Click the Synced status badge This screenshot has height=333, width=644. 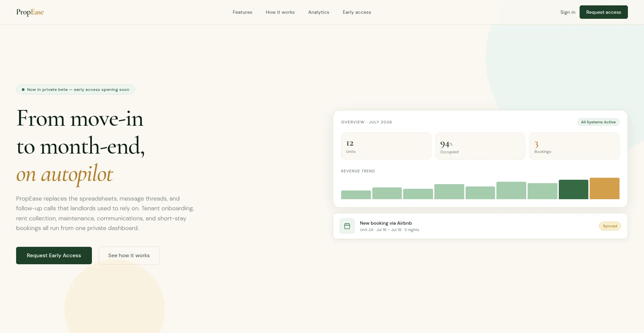(610, 226)
